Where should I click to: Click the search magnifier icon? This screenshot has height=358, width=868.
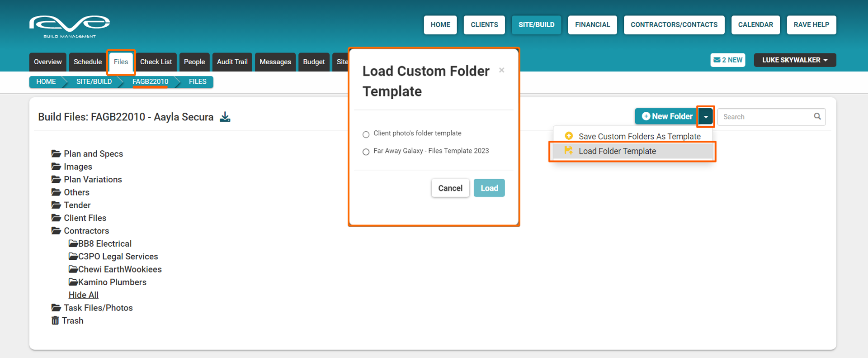(x=817, y=116)
